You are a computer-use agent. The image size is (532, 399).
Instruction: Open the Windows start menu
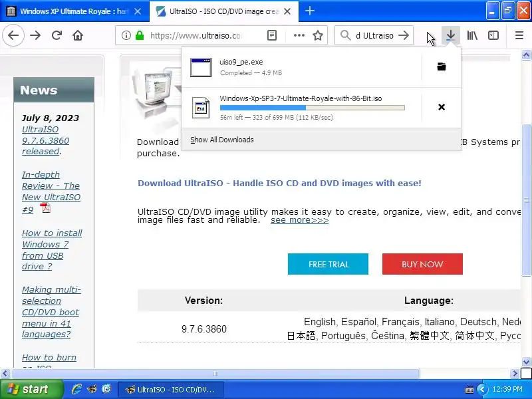point(31,389)
